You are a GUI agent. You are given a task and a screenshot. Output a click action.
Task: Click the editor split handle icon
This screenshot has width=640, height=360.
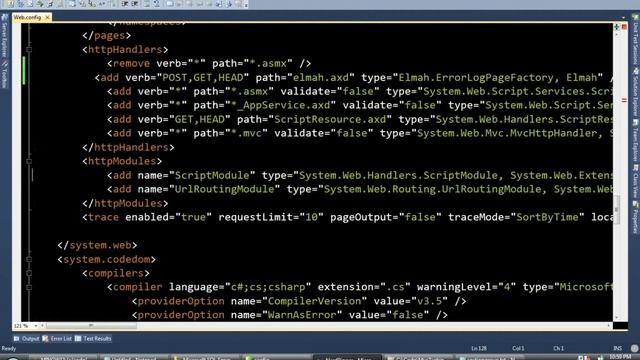click(616, 27)
